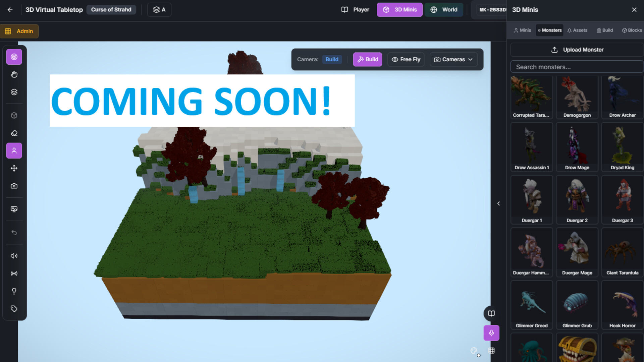Image resolution: width=644 pixels, height=362 pixels.
Task: Click the Upload Monster button
Action: (x=577, y=50)
